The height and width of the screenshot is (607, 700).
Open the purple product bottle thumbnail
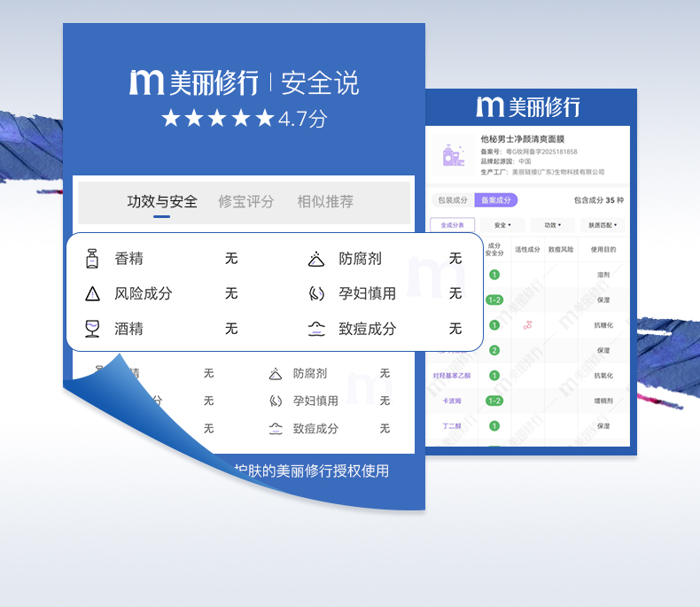click(453, 155)
